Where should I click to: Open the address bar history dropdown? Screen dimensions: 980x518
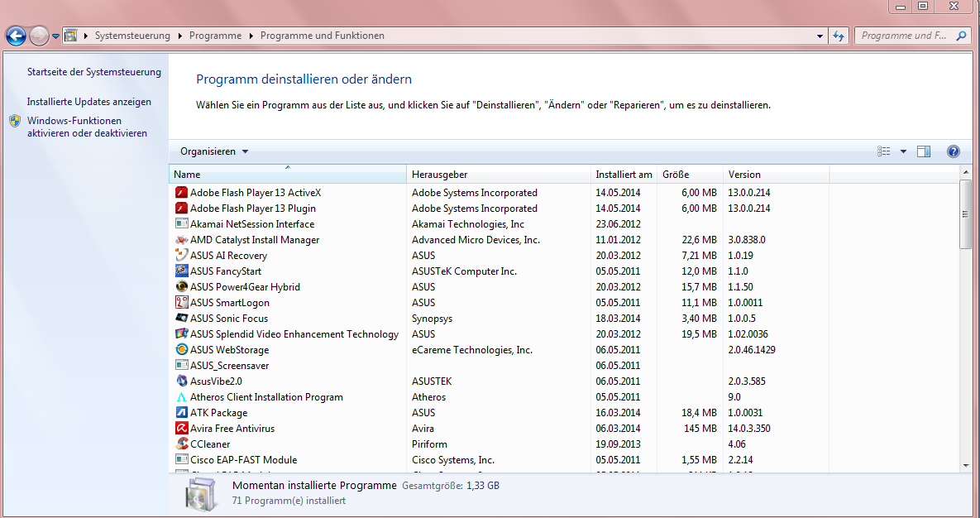coord(820,36)
